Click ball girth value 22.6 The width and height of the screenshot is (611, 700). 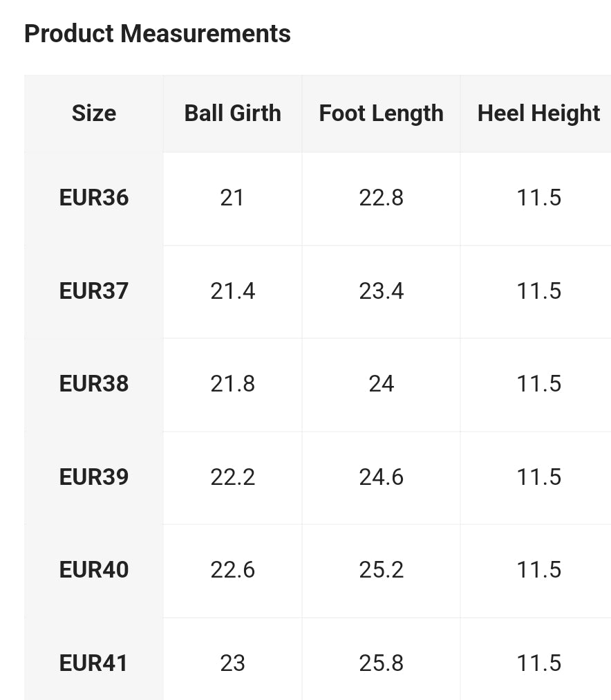pos(233,570)
